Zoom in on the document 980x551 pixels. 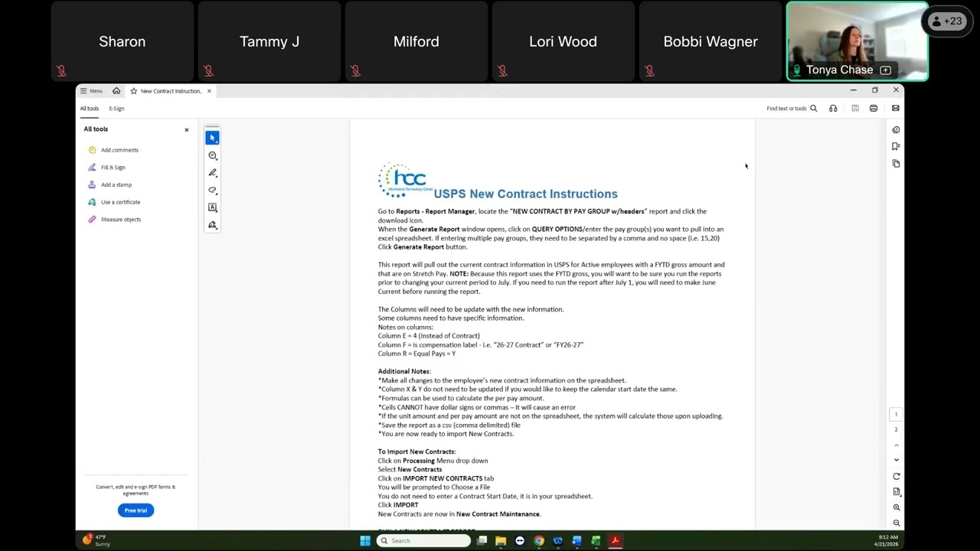pos(897,507)
